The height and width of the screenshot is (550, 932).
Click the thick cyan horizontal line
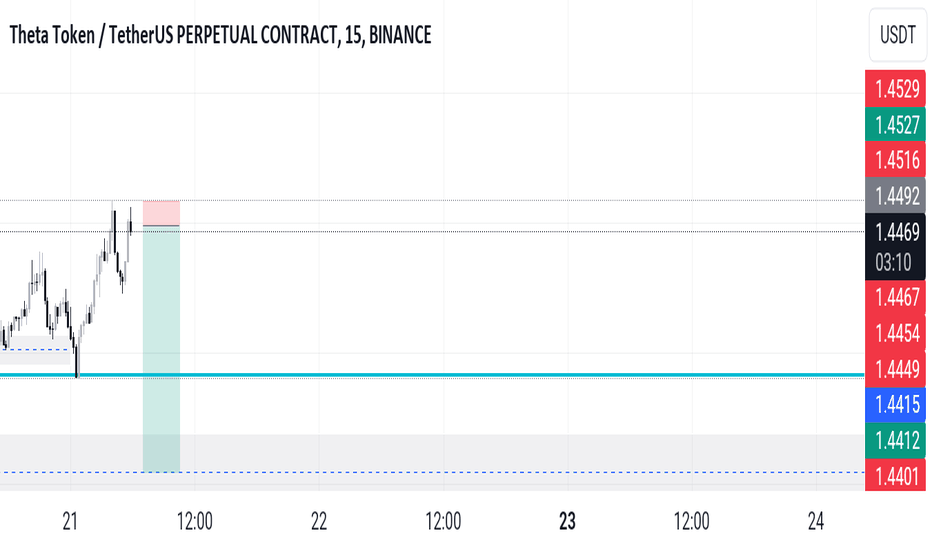tap(432, 375)
